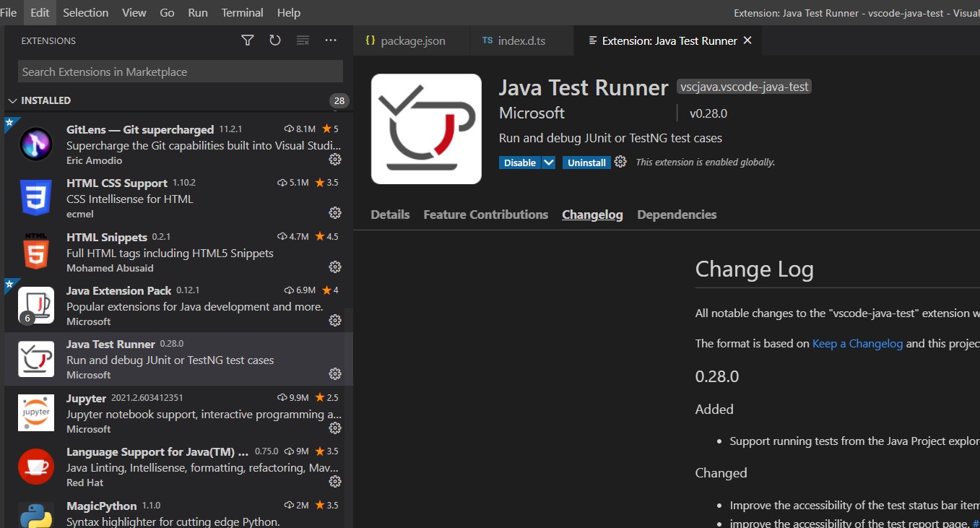
Task: Open Language Support for Java gear
Action: 335,482
